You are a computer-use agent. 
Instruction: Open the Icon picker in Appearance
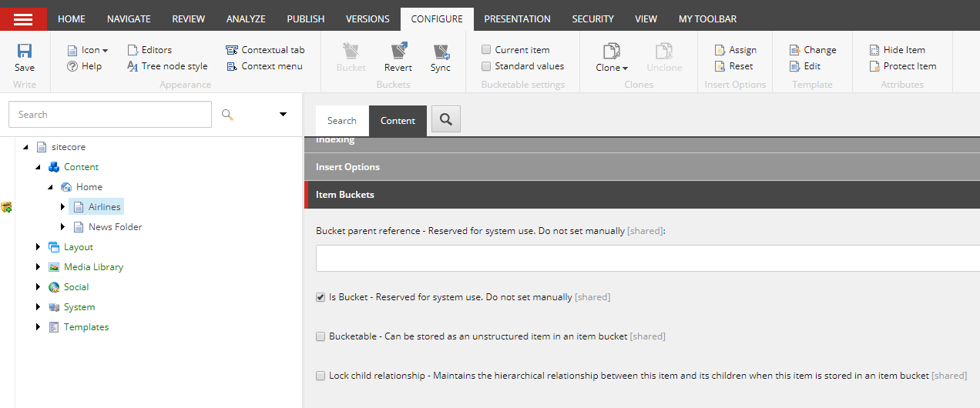tap(87, 50)
